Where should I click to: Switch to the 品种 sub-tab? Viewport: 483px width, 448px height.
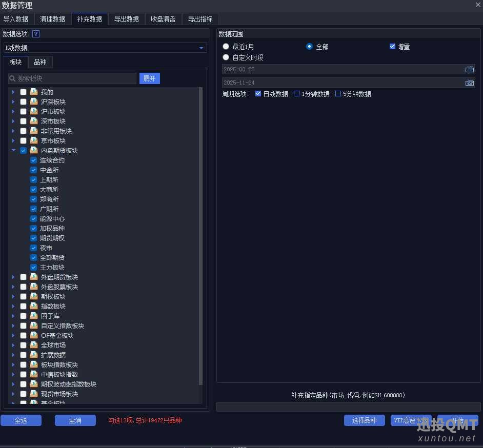click(x=40, y=62)
